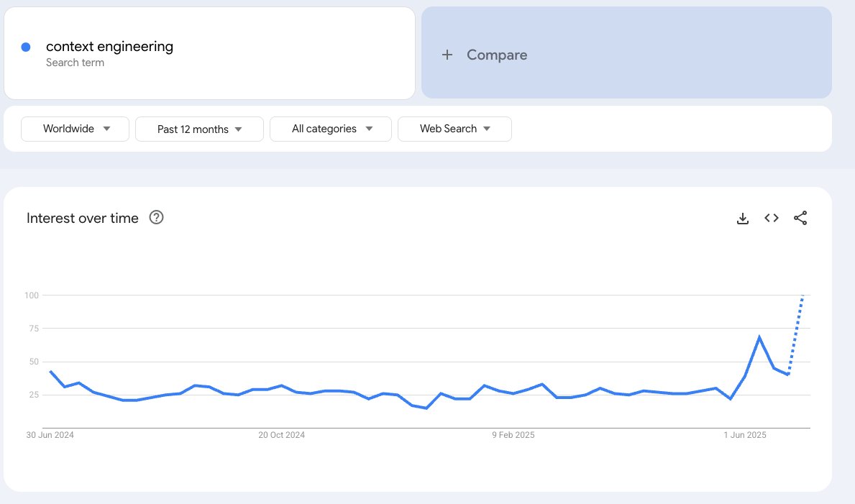Open the Web Search type dropdown
Viewport: 855px width, 504px height.
click(454, 129)
